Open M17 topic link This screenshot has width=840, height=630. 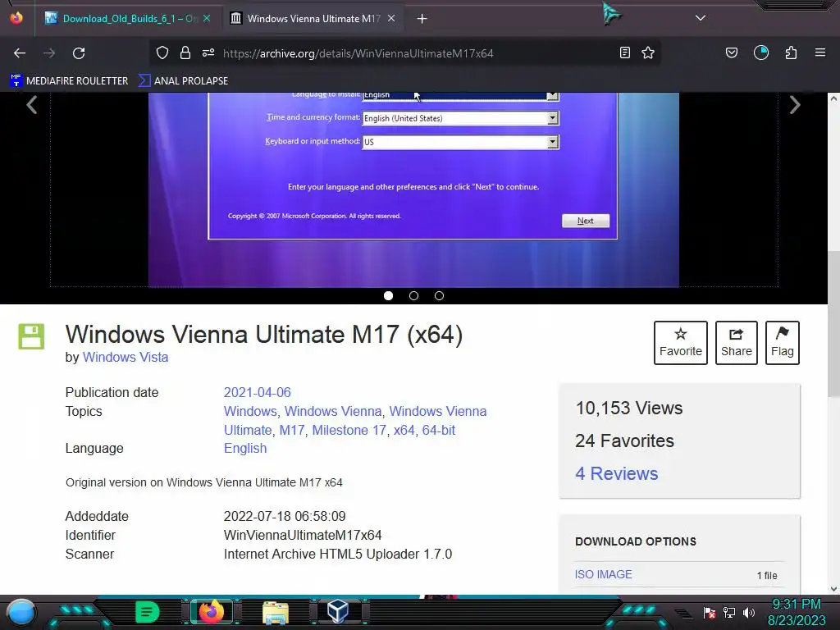click(x=292, y=430)
